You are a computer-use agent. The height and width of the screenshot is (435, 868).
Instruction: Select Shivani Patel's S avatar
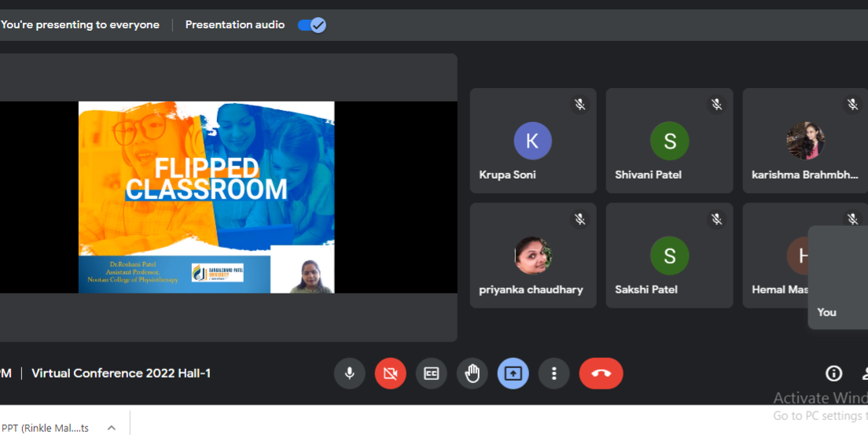[669, 141]
